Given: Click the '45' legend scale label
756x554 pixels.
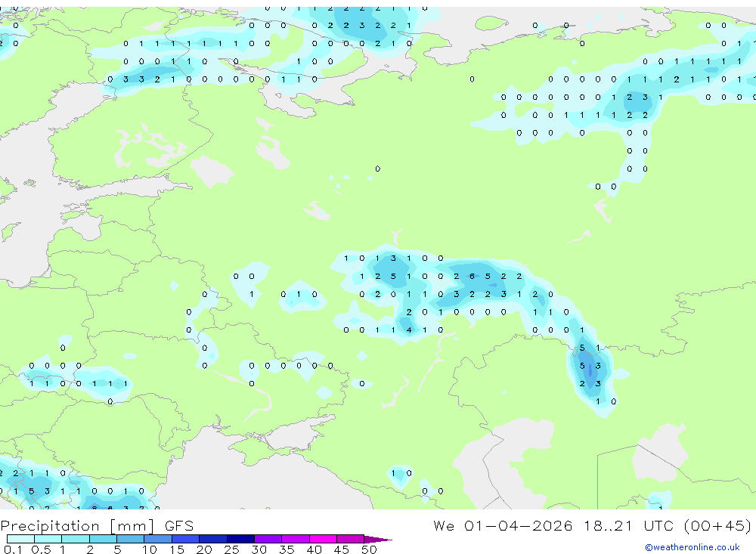Looking at the screenshot, I should 342,549.
